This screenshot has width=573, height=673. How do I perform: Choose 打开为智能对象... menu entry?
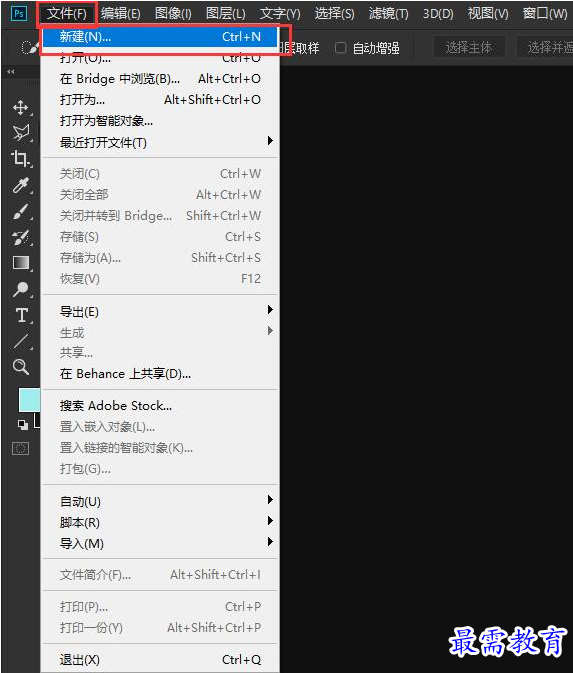160,121
